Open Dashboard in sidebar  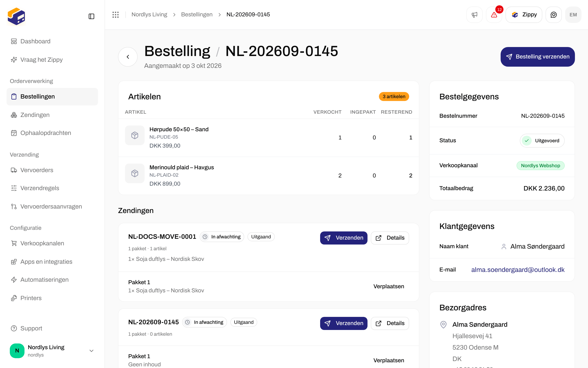pyautogui.click(x=52, y=41)
